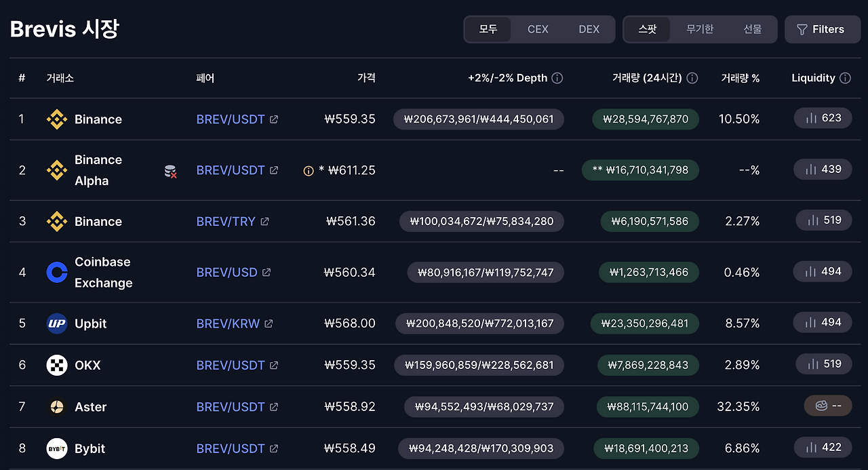Open BREV/USDT pair link for Binance row 1
Screen dimensions: 868x470
[237, 119]
